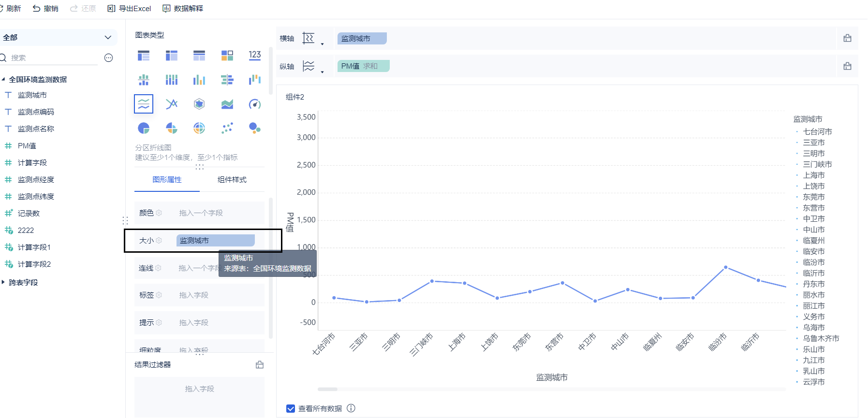This screenshot has height=418, width=868.
Task: Click the 刷新 refresh button
Action: tap(10, 8)
